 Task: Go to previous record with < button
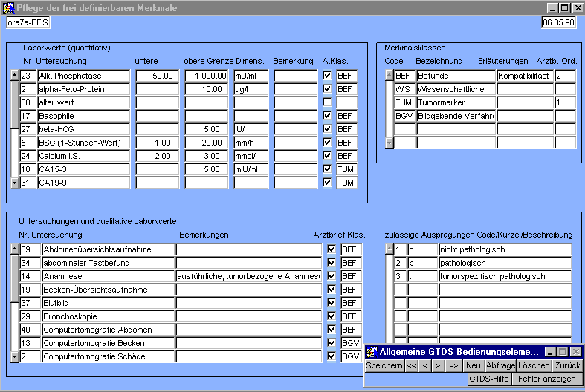pyautogui.click(x=424, y=365)
